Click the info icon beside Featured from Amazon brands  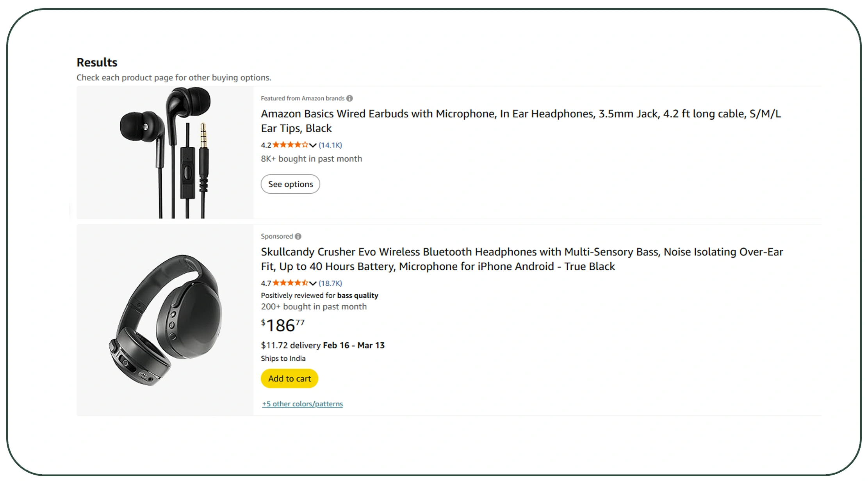click(349, 98)
